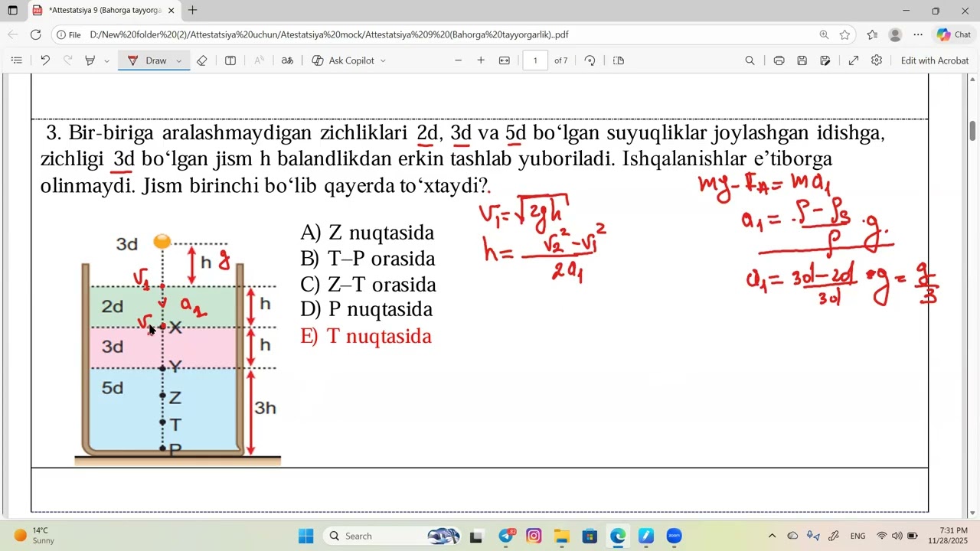
Task: Open Zoom from the taskbar
Action: (x=674, y=536)
